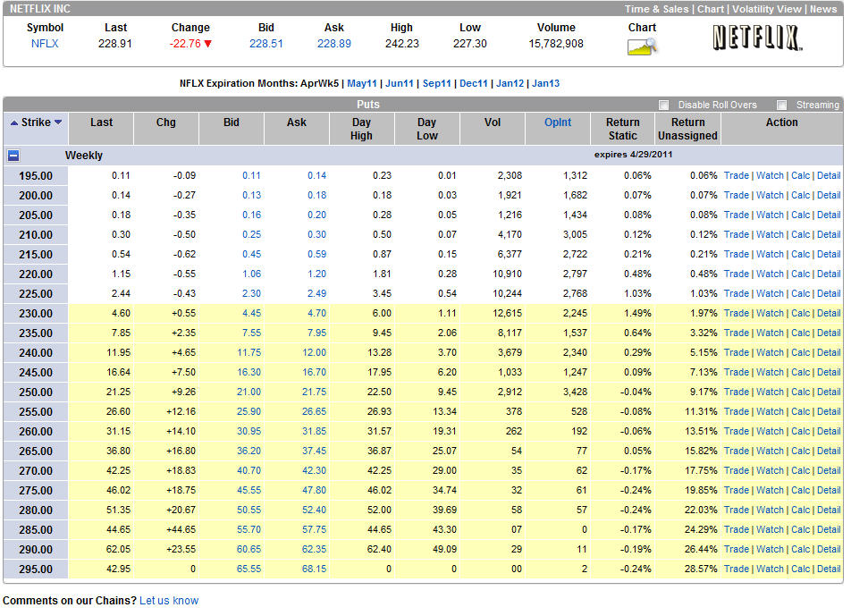Click the Netflix logo image
The image size is (851, 616).
point(756,38)
